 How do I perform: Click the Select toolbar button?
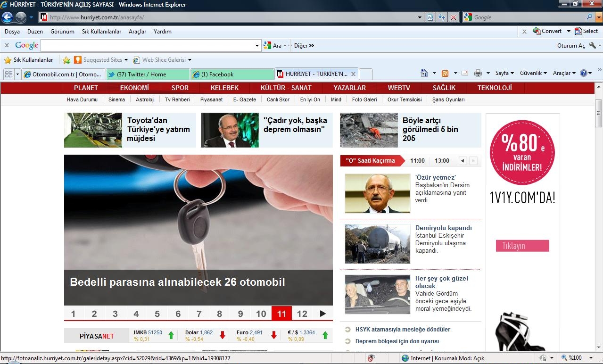pyautogui.click(x=586, y=31)
